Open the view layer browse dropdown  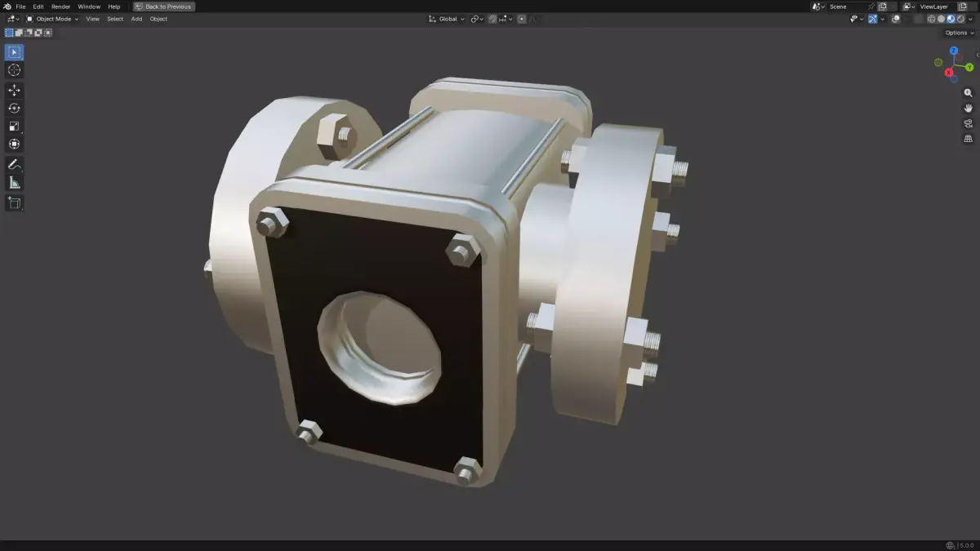click(x=908, y=7)
